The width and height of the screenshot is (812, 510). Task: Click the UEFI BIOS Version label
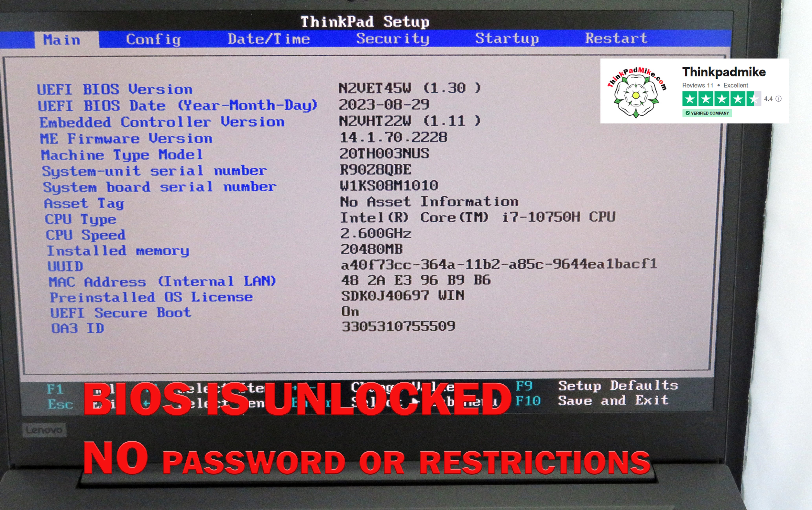pyautogui.click(x=115, y=89)
